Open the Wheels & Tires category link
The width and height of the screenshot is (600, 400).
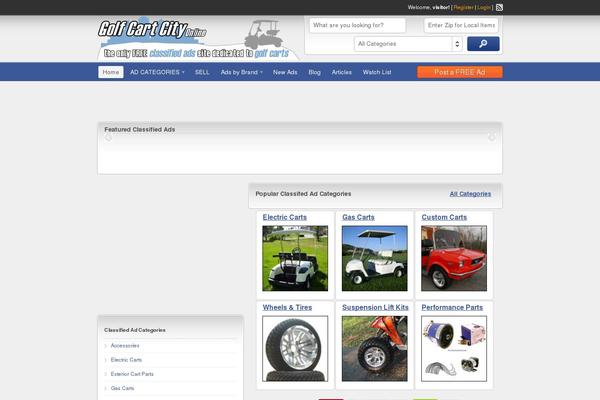[x=287, y=307]
